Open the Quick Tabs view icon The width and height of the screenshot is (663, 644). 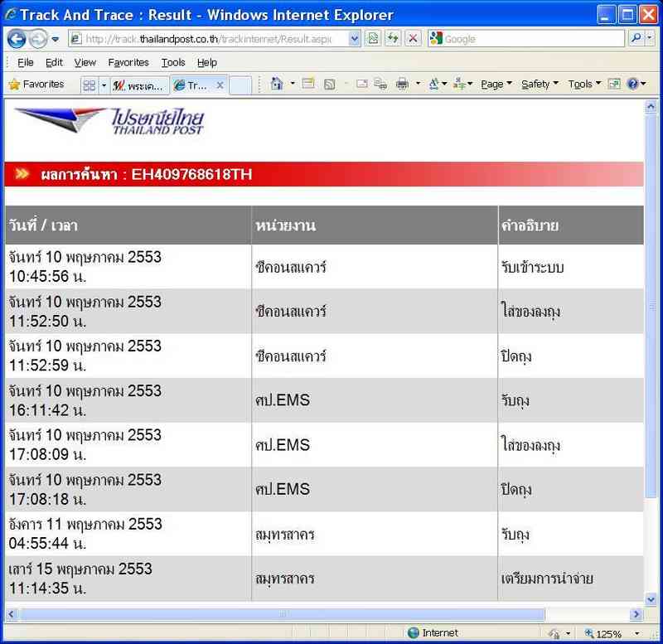(x=89, y=85)
